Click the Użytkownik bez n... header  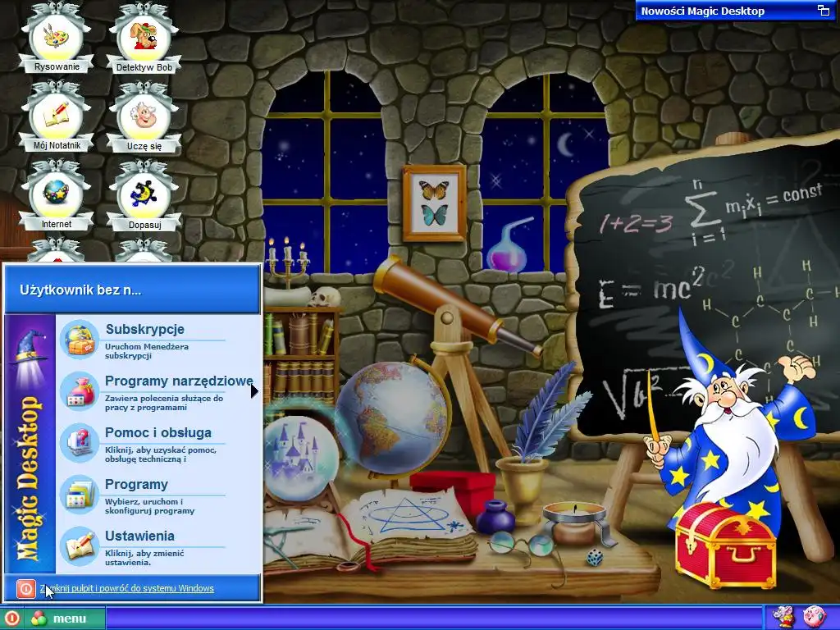coord(132,290)
